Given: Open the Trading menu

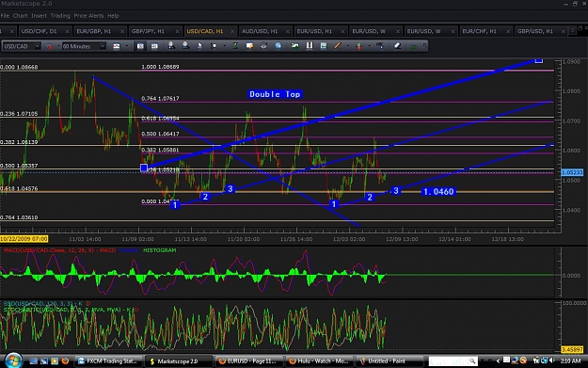Looking at the screenshot, I should pos(60,16).
